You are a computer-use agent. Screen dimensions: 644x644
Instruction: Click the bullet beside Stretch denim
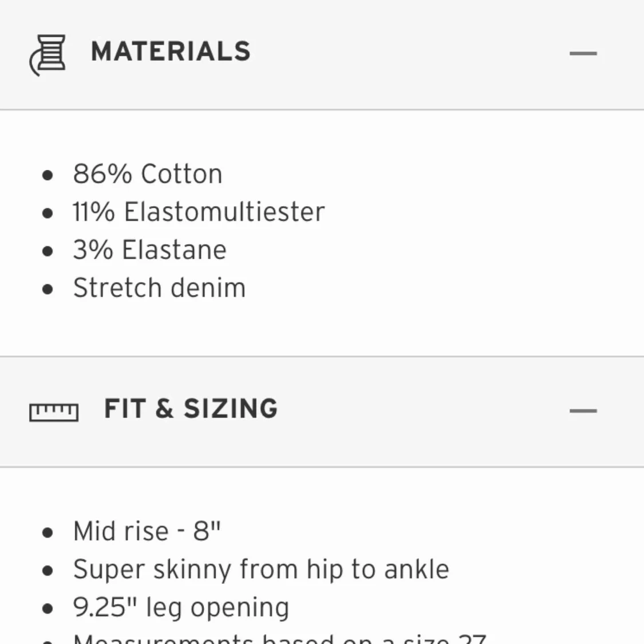48,289
